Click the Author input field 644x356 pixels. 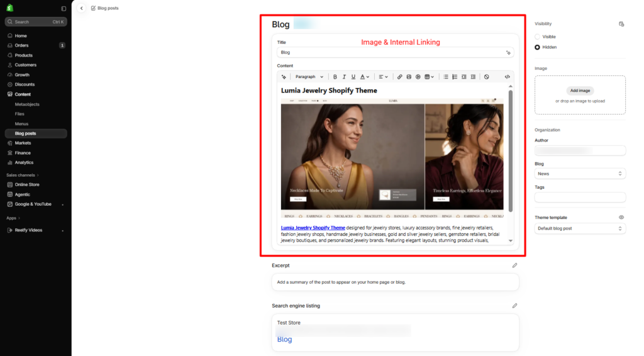(580, 151)
